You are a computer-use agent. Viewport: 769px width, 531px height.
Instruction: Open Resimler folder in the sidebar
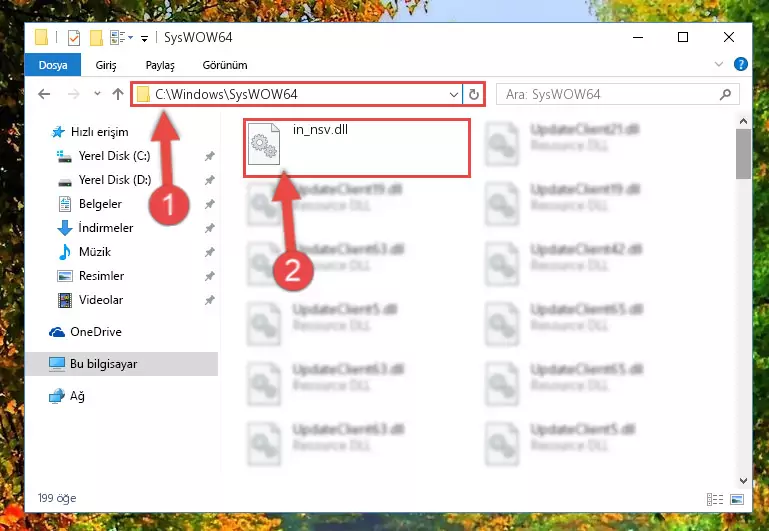pos(101,276)
